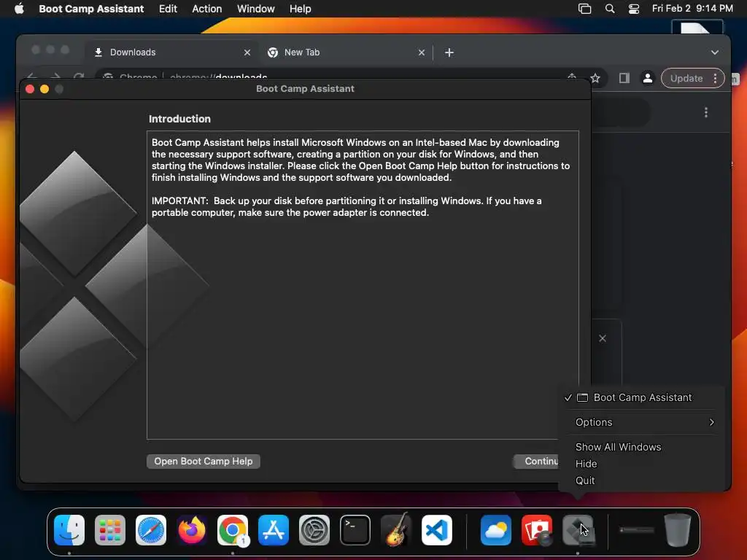Switch to the New Tab tab in Chrome
Screen dimensions: 747x560
click(346, 52)
